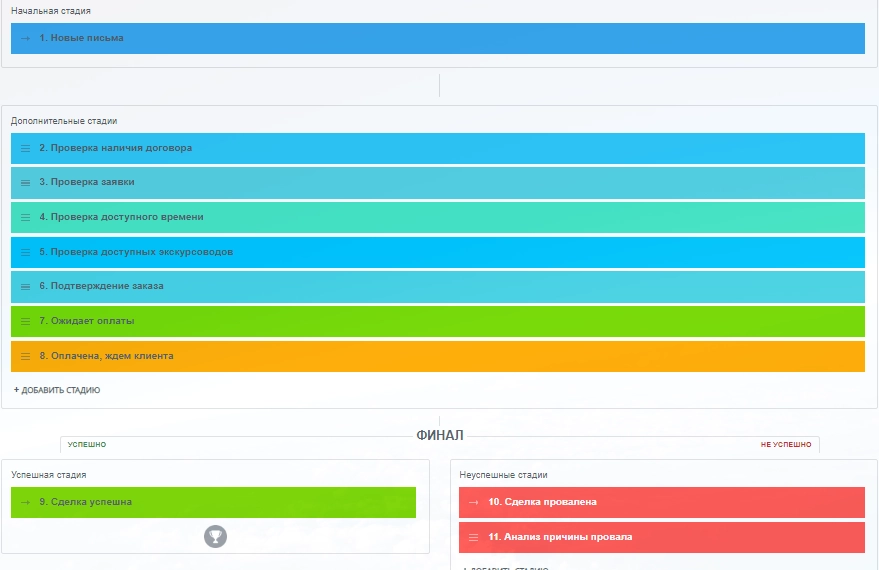
Task: Click the arrow icon on Новые письма stage
Action: click(25, 38)
